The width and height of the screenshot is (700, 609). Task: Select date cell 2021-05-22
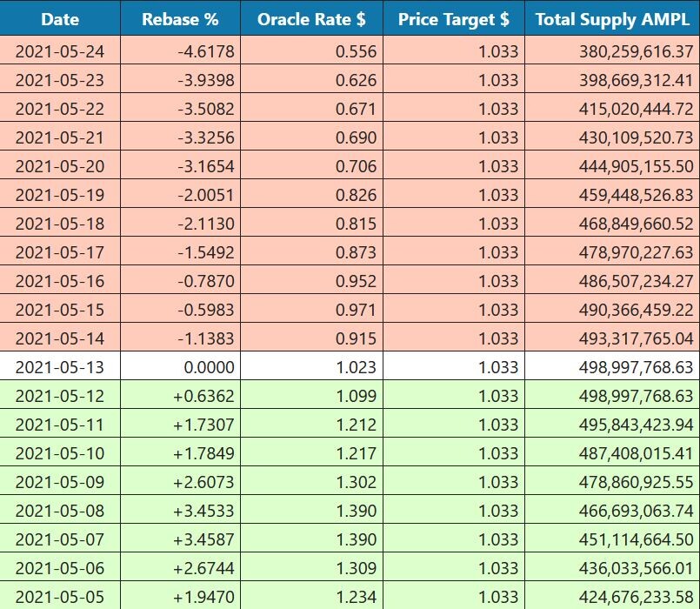click(x=60, y=109)
